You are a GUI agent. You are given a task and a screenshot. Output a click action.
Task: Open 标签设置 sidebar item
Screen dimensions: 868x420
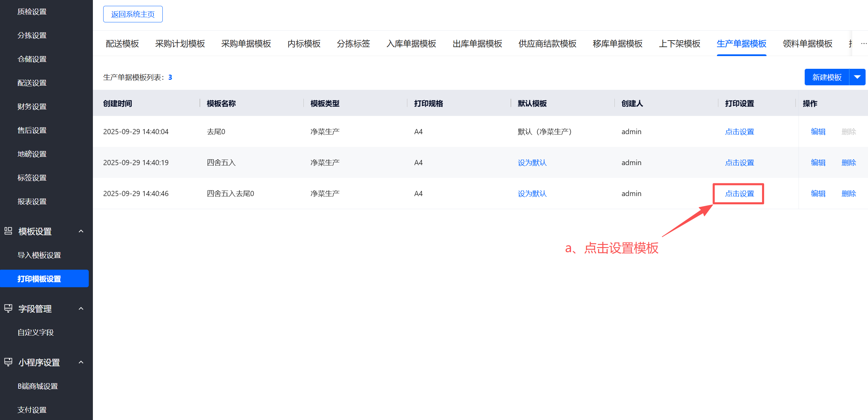32,178
